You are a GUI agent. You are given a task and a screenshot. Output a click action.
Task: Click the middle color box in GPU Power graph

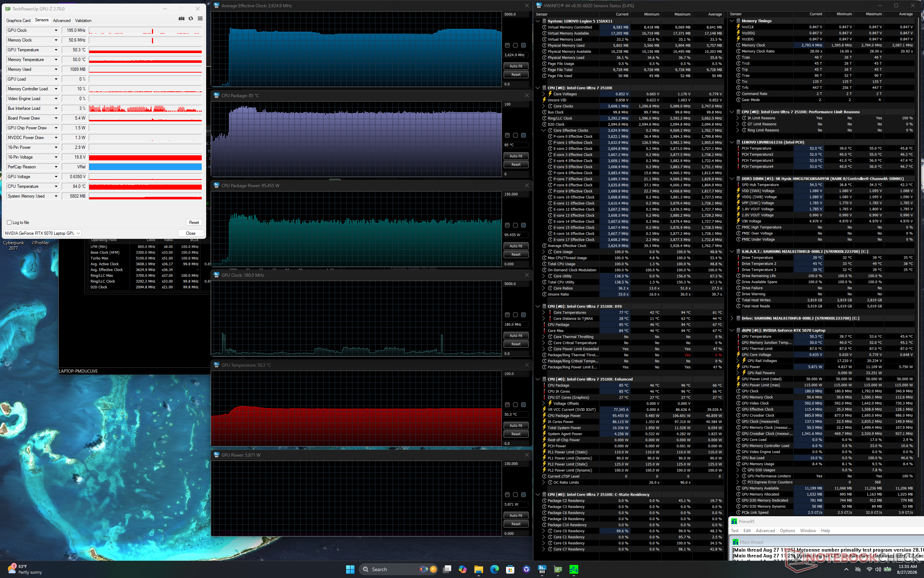click(x=515, y=495)
